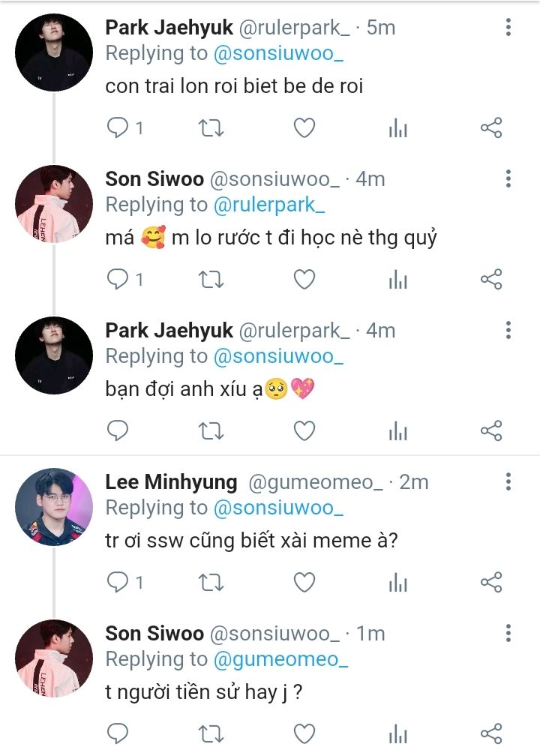Like Lee Minhyung's tweet about meme
Screen dimensions: 540x756
(x=304, y=582)
